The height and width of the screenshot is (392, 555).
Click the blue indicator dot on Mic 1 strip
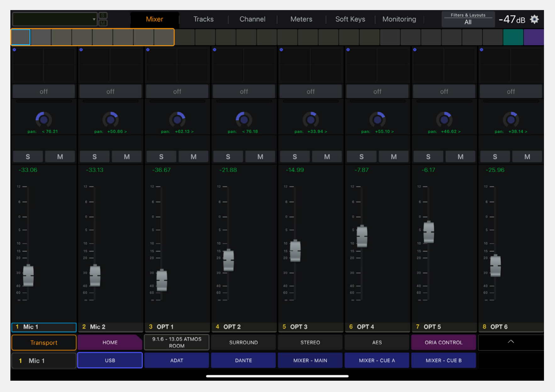pos(14,50)
